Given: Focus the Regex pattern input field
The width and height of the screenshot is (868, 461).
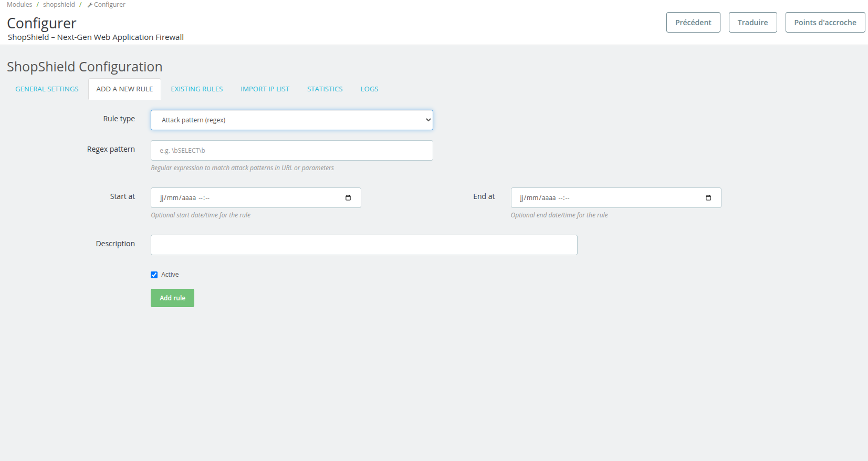Looking at the screenshot, I should [x=291, y=150].
